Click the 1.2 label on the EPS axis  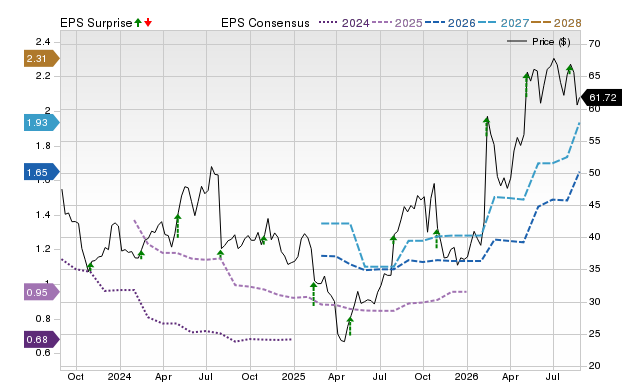click(x=43, y=249)
